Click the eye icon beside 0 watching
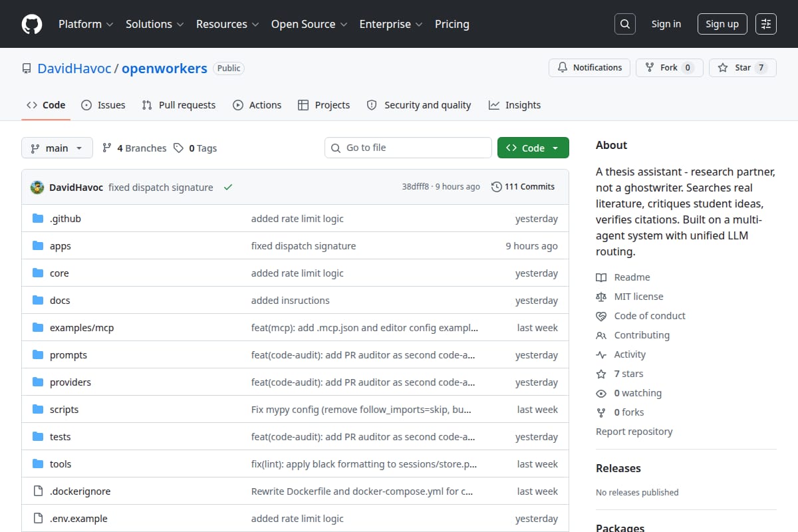Image resolution: width=798 pixels, height=532 pixels. 601,393
